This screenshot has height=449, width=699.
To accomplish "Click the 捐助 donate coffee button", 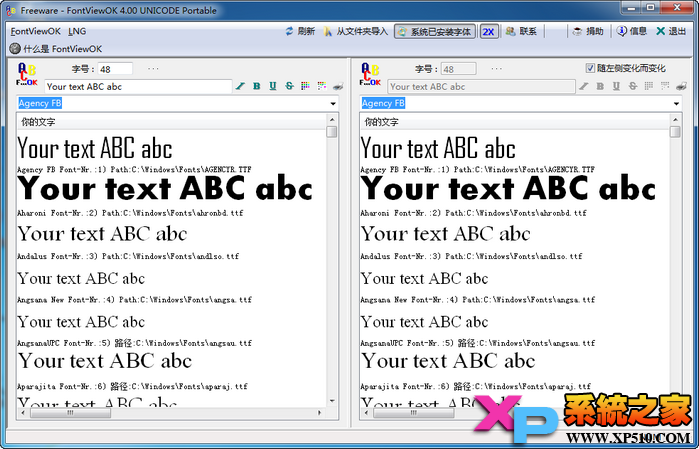I will [x=588, y=31].
